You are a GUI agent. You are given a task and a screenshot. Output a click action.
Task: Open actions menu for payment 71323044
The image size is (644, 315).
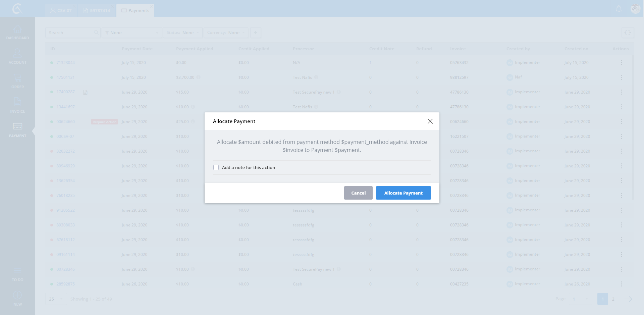pos(621,63)
